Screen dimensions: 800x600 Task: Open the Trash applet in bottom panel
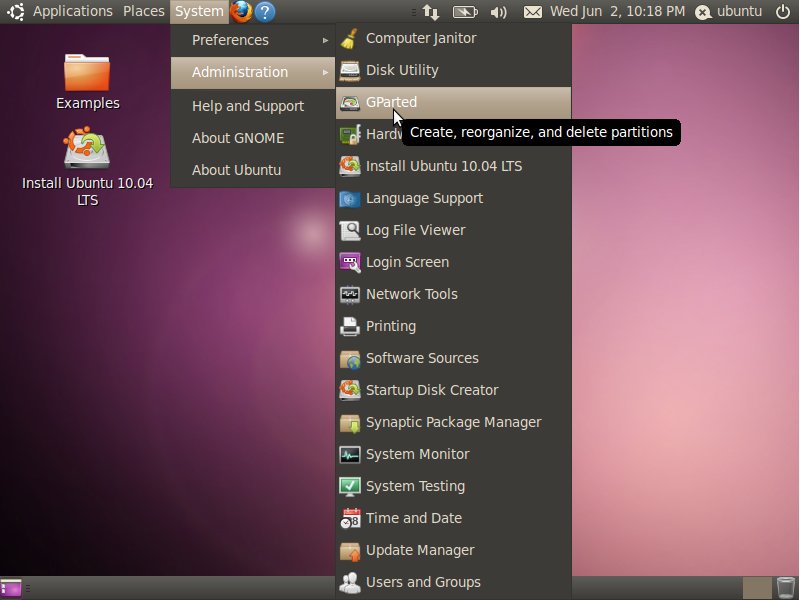(786, 588)
